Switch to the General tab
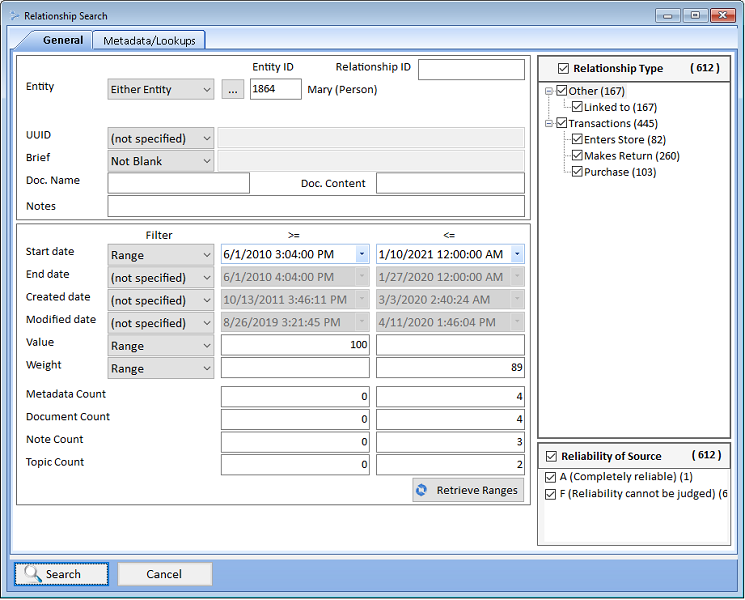 [63, 40]
